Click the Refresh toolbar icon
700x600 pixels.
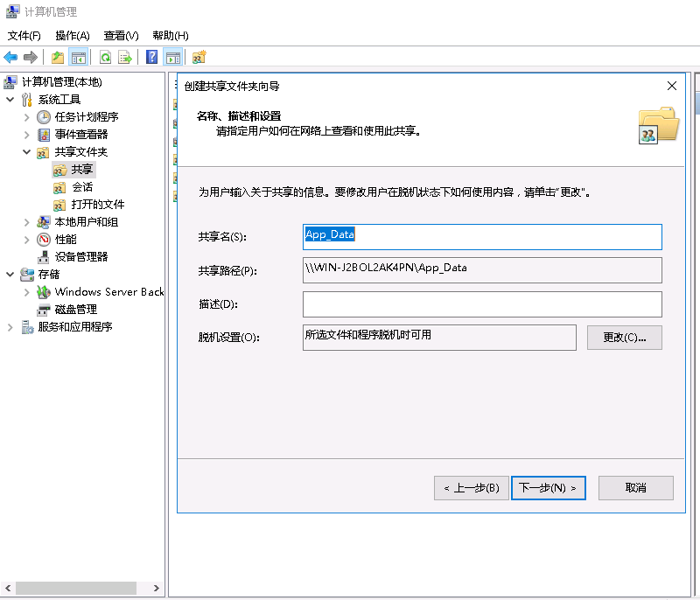(105, 58)
